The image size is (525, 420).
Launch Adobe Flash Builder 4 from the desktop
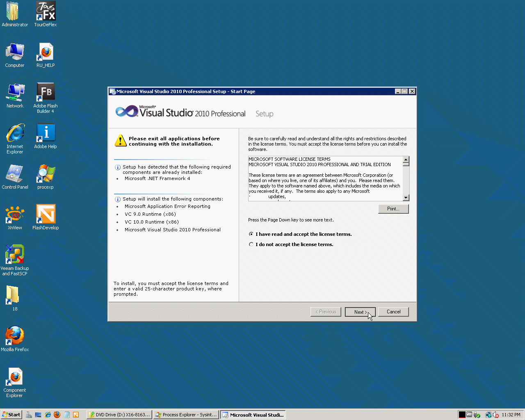(46, 98)
